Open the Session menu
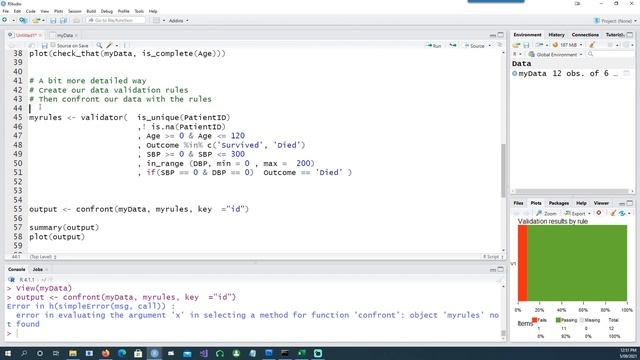 point(75,11)
